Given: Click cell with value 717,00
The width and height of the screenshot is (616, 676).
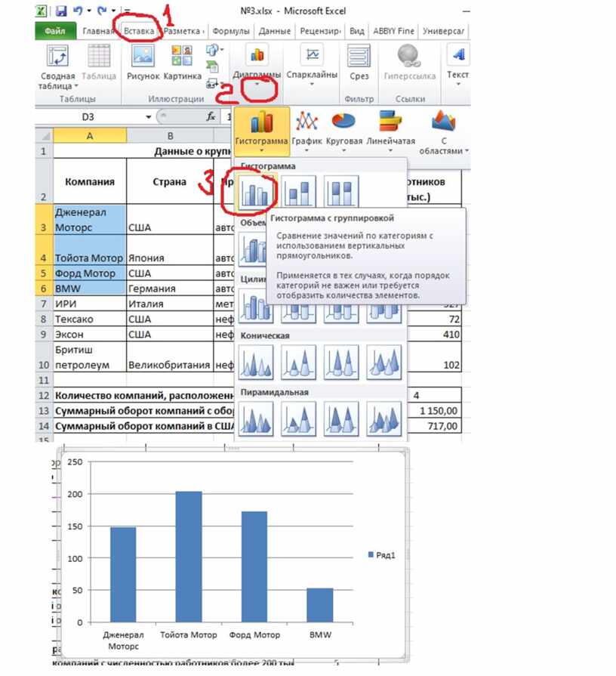Looking at the screenshot, I should click(x=434, y=426).
